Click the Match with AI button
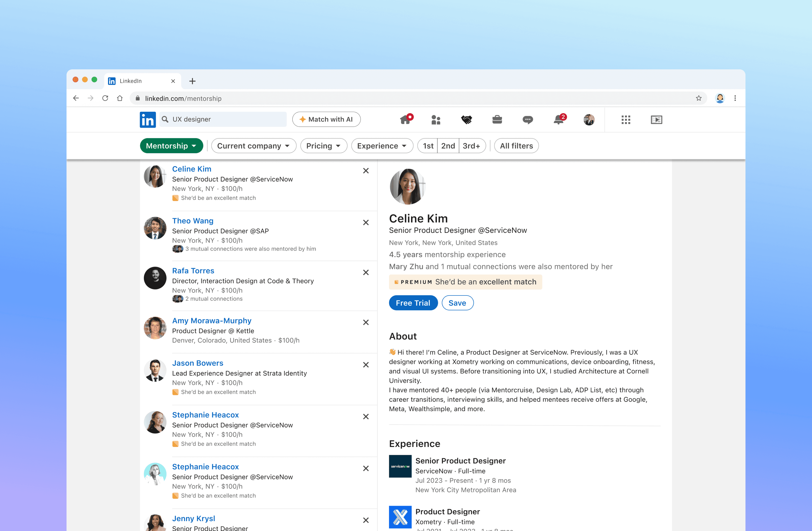The image size is (812, 531). (x=326, y=119)
